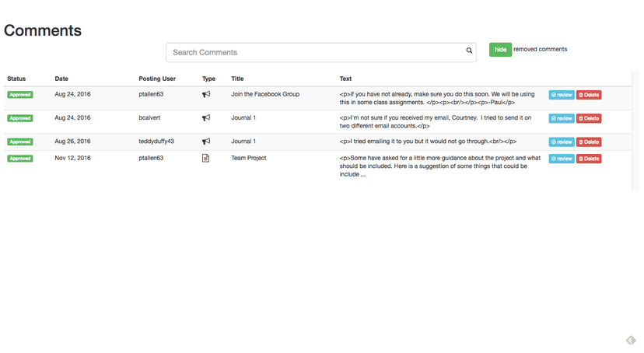Click comment text 'I tried emailing it to you'

click(428, 142)
